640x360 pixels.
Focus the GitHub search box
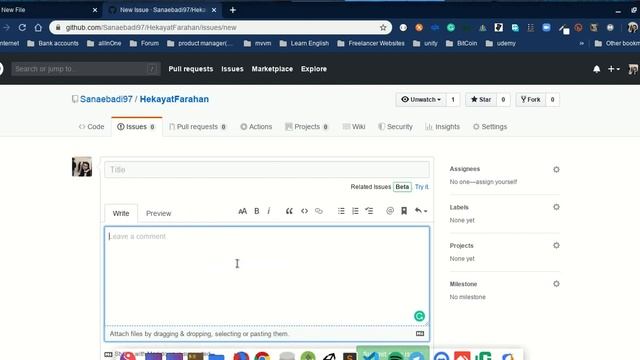pyautogui.click(x=86, y=69)
